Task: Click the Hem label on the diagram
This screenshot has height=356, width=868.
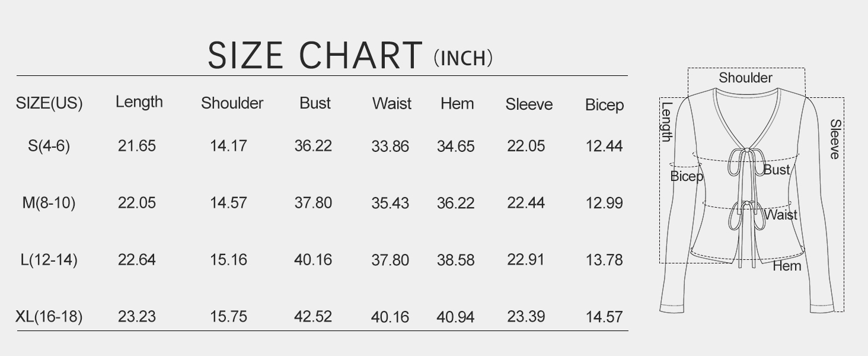Action: [x=787, y=266]
